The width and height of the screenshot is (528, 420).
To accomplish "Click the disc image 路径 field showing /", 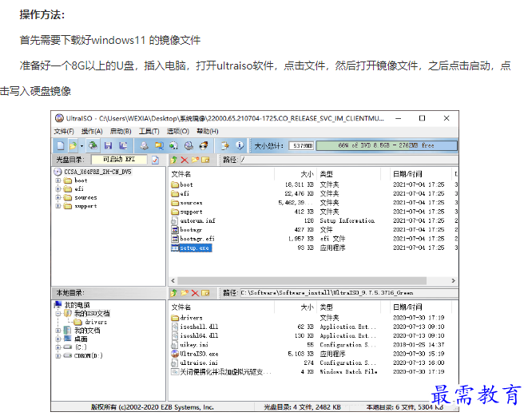I will [x=348, y=160].
